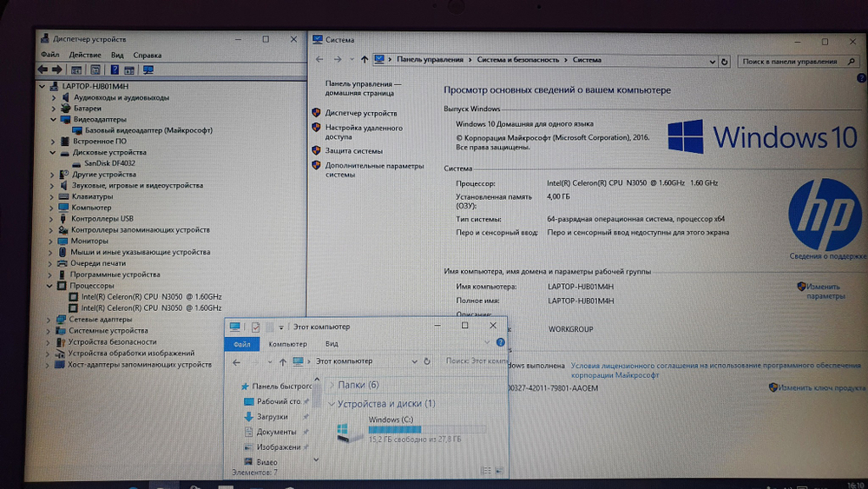
Task: Click Forward arrow in Device Manager toolbar
Action: click(x=56, y=69)
